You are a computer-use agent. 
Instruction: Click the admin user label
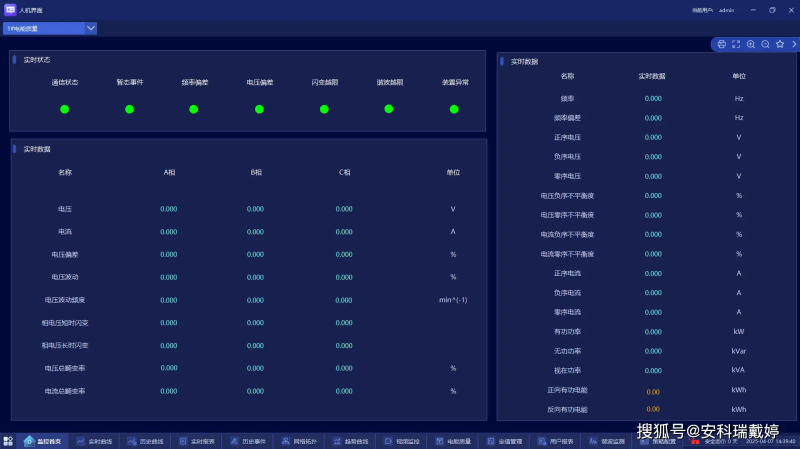727,10
